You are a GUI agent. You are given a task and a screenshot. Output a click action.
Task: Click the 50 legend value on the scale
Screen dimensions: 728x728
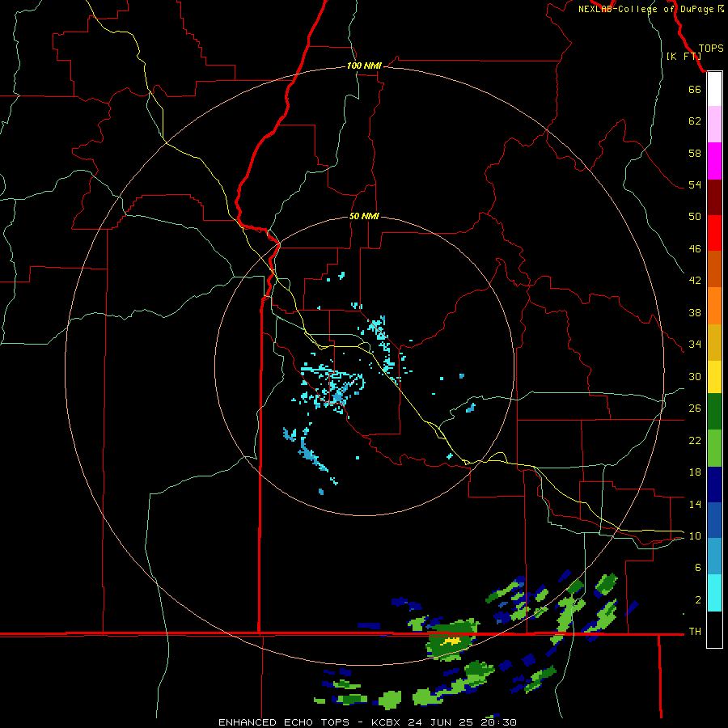[x=695, y=217]
